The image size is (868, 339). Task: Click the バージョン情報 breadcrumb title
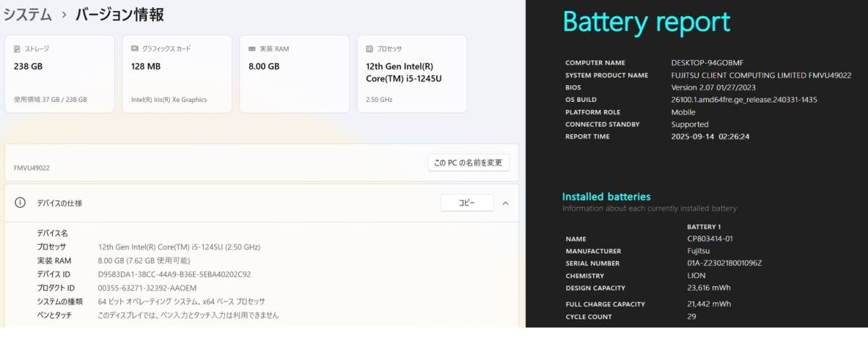[120, 14]
